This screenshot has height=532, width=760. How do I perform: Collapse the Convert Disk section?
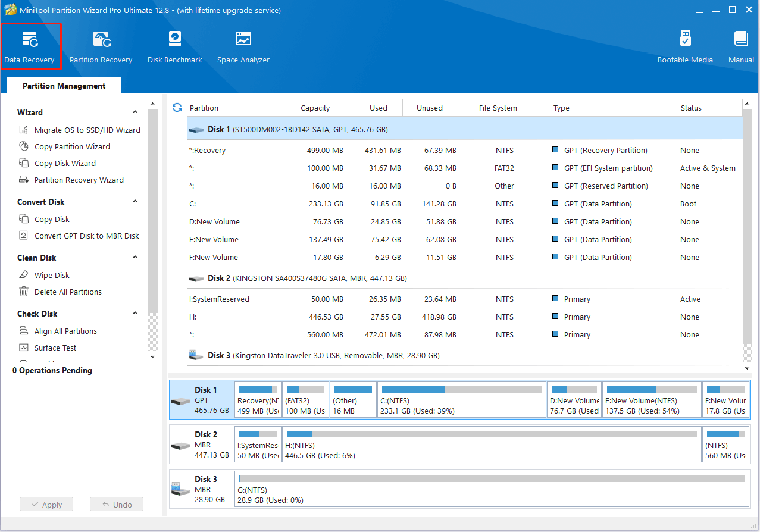135,202
